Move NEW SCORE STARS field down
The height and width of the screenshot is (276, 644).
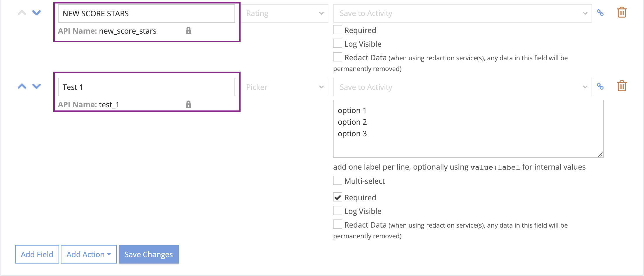tap(37, 13)
